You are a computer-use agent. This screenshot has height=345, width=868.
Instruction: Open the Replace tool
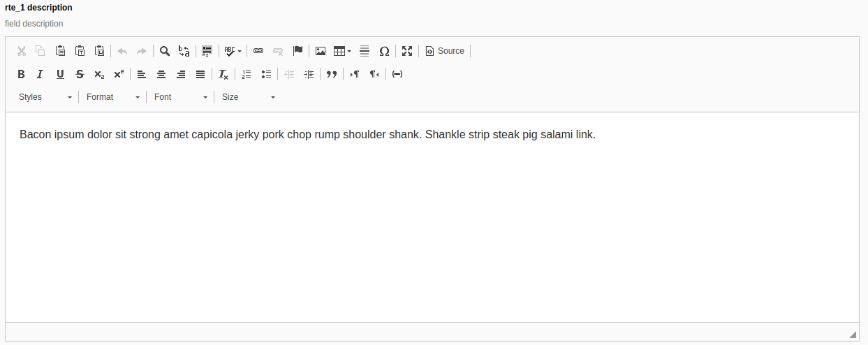pos(184,51)
